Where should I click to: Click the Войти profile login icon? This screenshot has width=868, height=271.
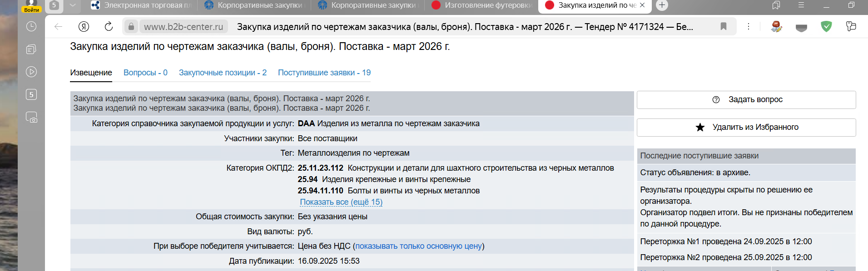[31, 5]
